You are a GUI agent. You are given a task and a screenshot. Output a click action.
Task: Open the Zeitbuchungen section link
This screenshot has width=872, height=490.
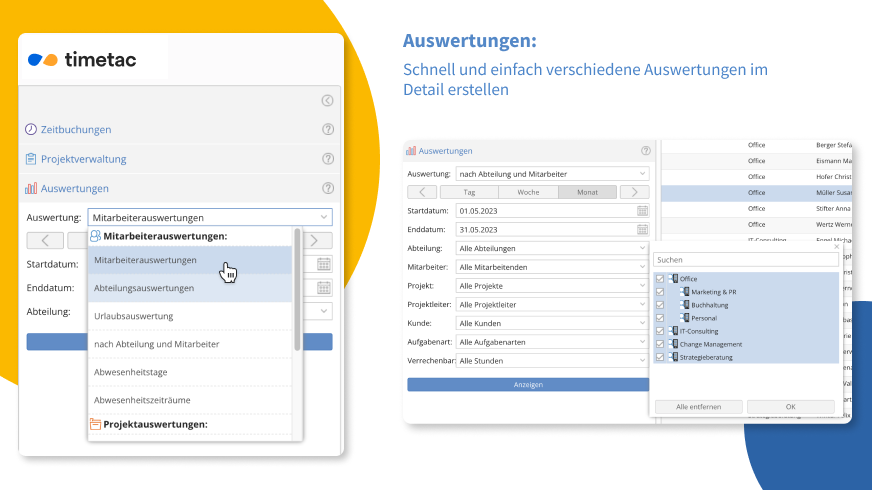pyautogui.click(x=76, y=130)
